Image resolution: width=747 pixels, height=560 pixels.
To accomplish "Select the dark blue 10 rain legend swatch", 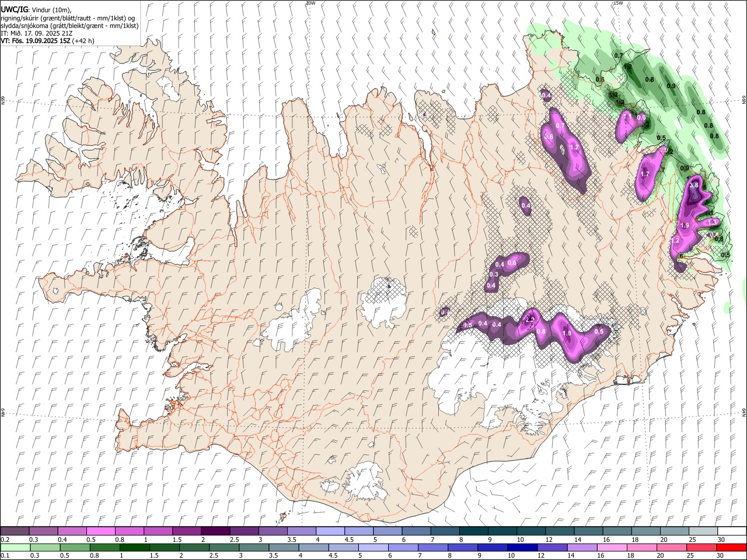I will (x=522, y=547).
